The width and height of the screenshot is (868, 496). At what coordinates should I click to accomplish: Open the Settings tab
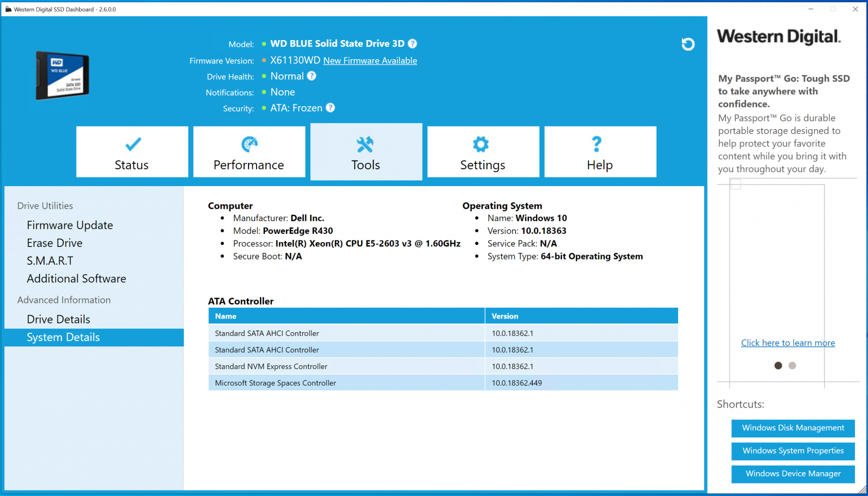click(483, 152)
